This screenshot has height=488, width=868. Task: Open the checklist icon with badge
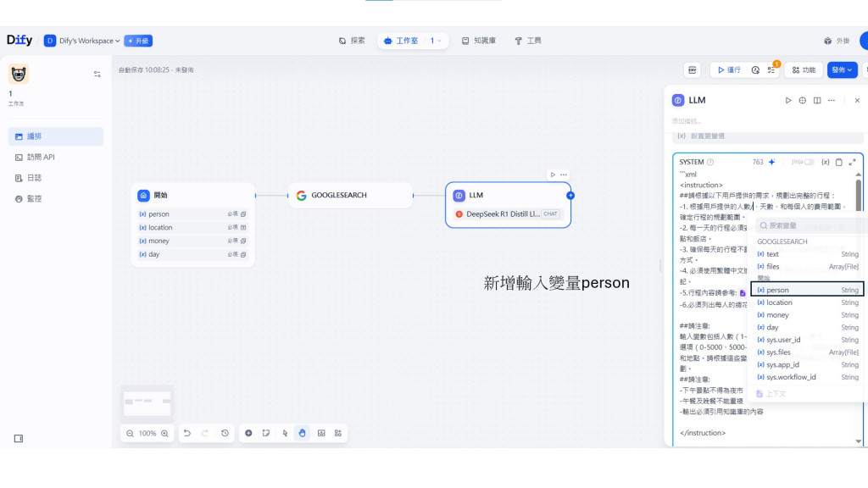(x=771, y=69)
